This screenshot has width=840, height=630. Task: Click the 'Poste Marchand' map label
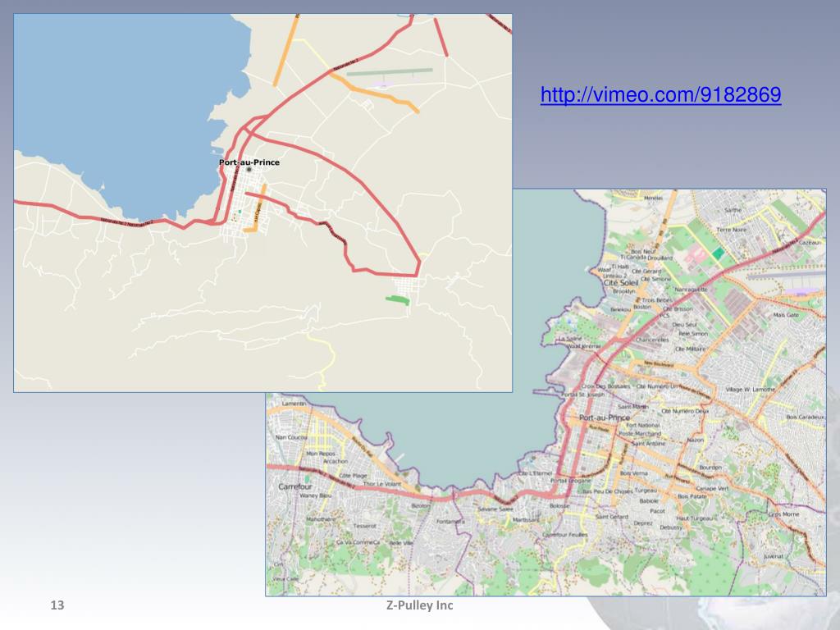tap(640, 433)
